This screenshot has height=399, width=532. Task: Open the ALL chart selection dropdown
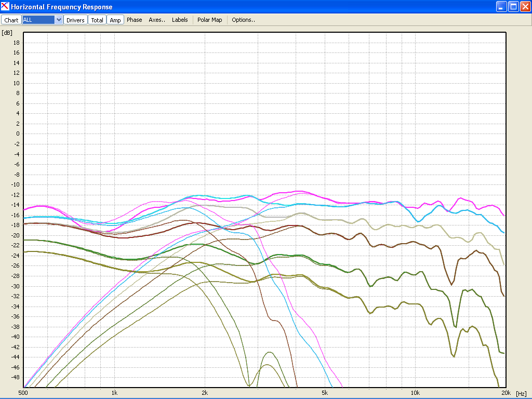point(59,20)
